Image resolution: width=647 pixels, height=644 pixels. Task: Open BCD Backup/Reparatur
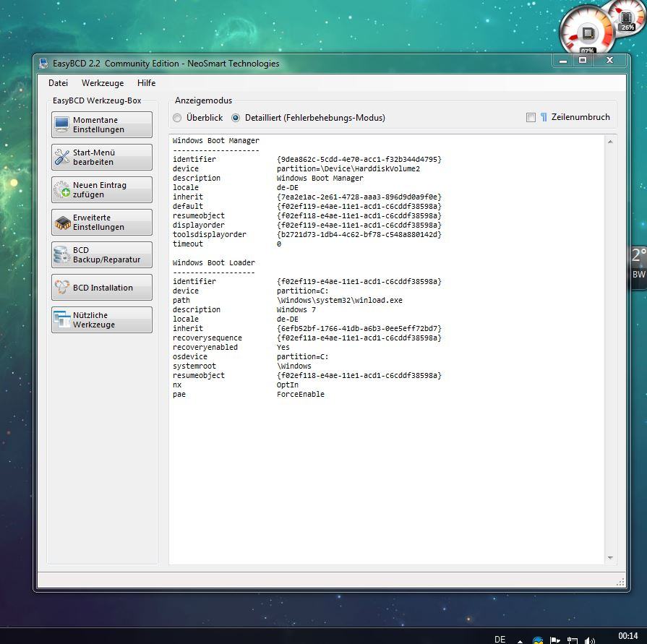(x=102, y=255)
